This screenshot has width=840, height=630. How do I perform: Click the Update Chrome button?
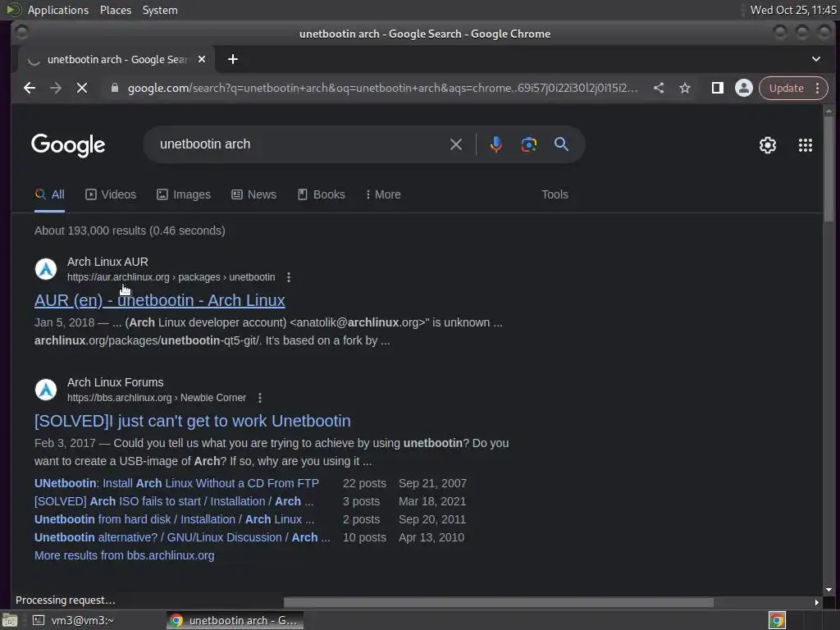point(787,88)
